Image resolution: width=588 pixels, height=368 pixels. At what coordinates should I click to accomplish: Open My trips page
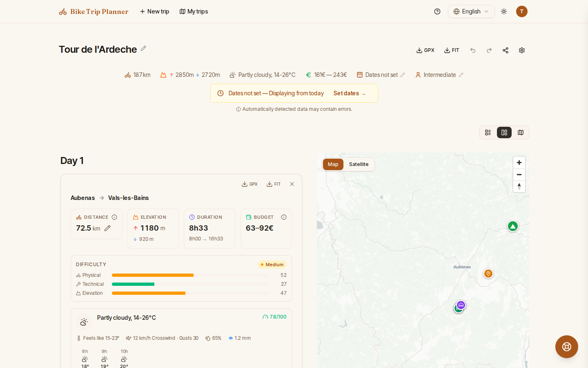coord(194,11)
